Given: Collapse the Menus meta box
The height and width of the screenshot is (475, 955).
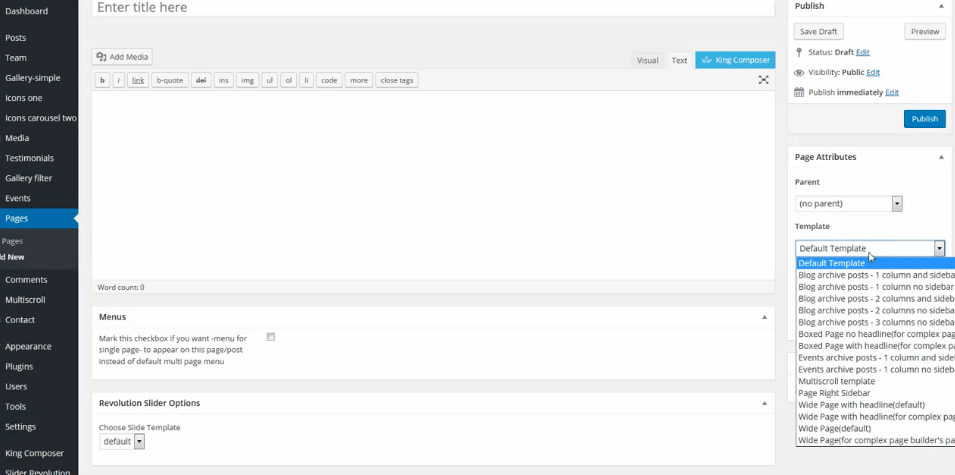Looking at the screenshot, I should [x=764, y=317].
